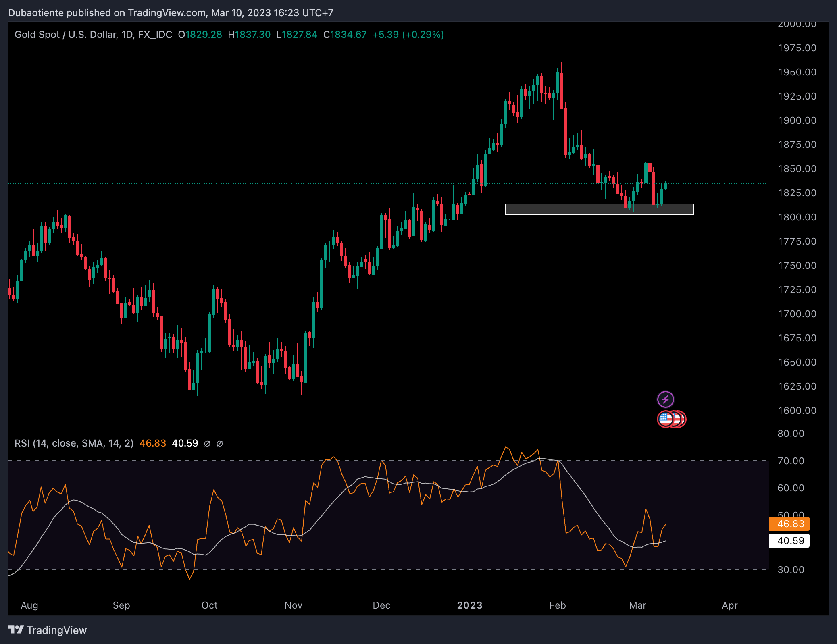Click the 1900.00 price scale label
The image size is (837, 644).
tap(797, 120)
